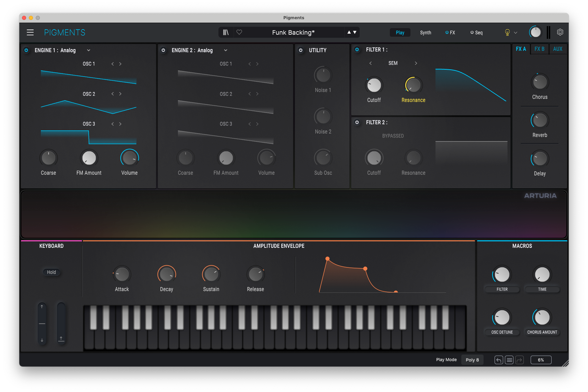The height and width of the screenshot is (392, 588).
Task: Click the Engine 1 OSC 1 waveform display
Action: (x=89, y=77)
